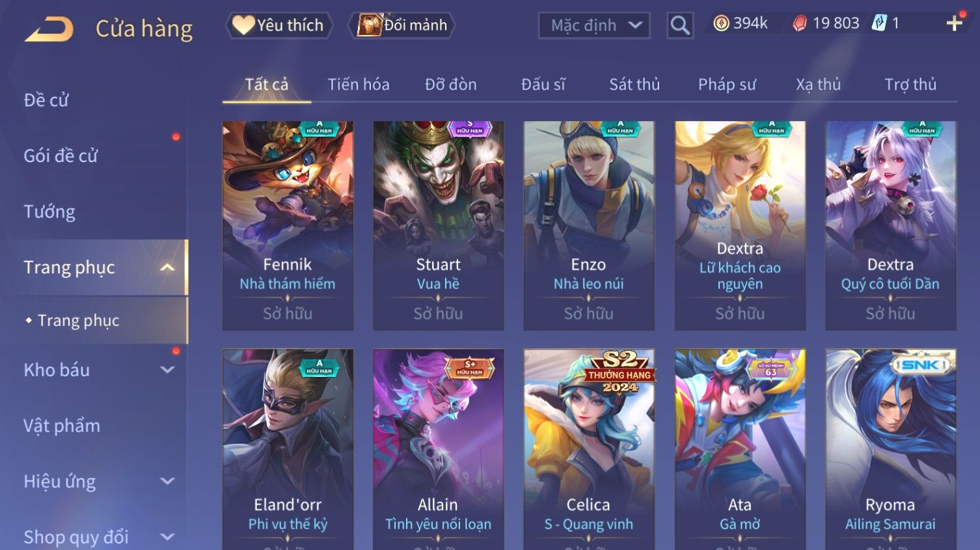Expand the Kho báu sidebar section
Viewport: 980px width, 550px height.
[167, 370]
